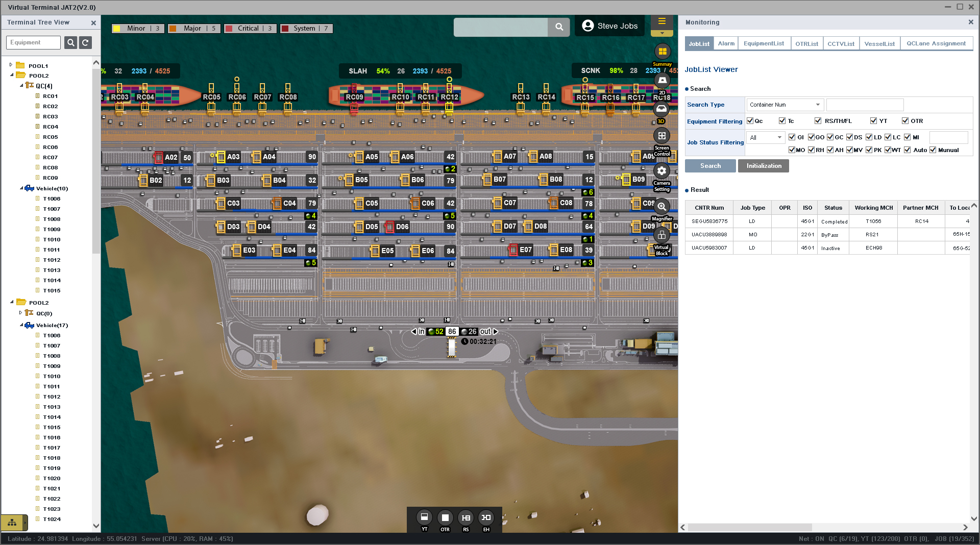Screen dimensions: 980x545
Task: Uncheck the Auto job status checkbox
Action: click(x=907, y=150)
